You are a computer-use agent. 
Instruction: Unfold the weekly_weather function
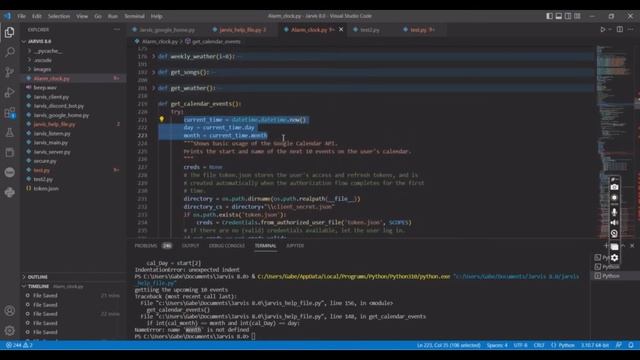point(154,56)
